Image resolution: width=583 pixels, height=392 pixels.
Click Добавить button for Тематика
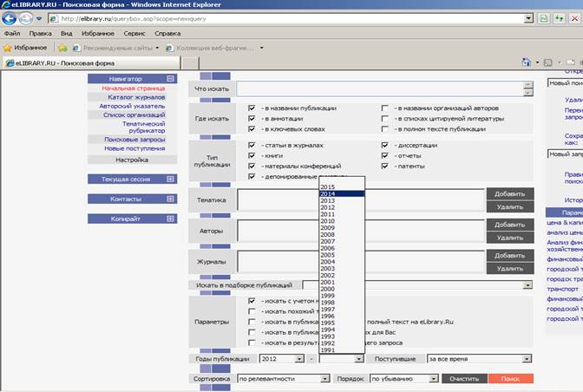click(510, 194)
